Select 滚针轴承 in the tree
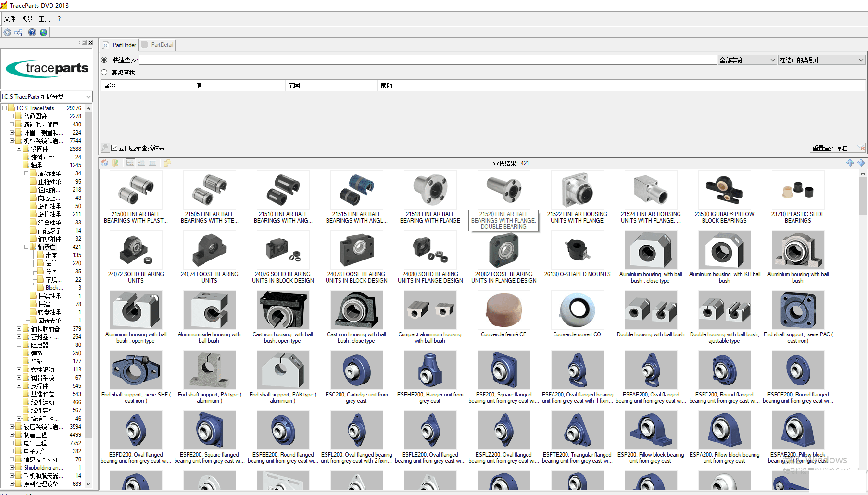 pos(50,206)
